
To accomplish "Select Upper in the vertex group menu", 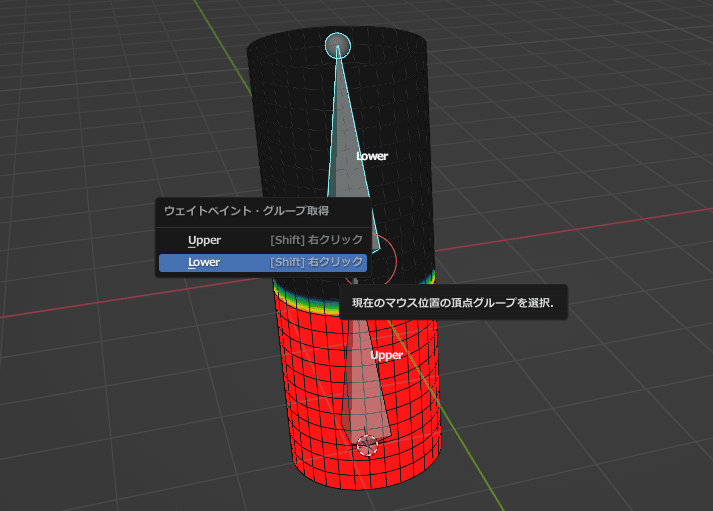I will tap(263, 240).
